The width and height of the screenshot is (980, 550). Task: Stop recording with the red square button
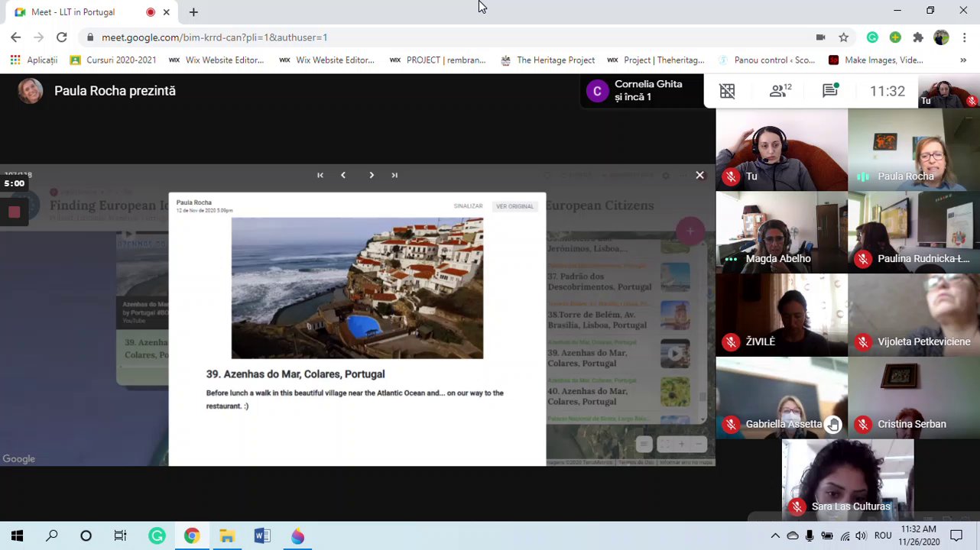click(14, 212)
